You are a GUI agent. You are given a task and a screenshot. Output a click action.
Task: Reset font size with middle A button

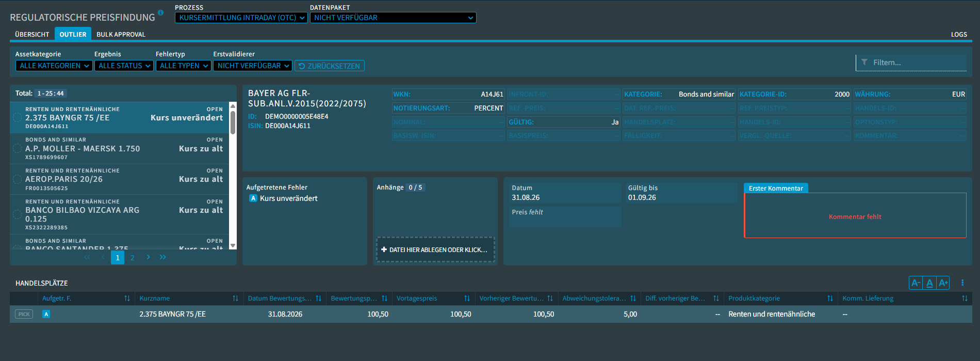[929, 282]
